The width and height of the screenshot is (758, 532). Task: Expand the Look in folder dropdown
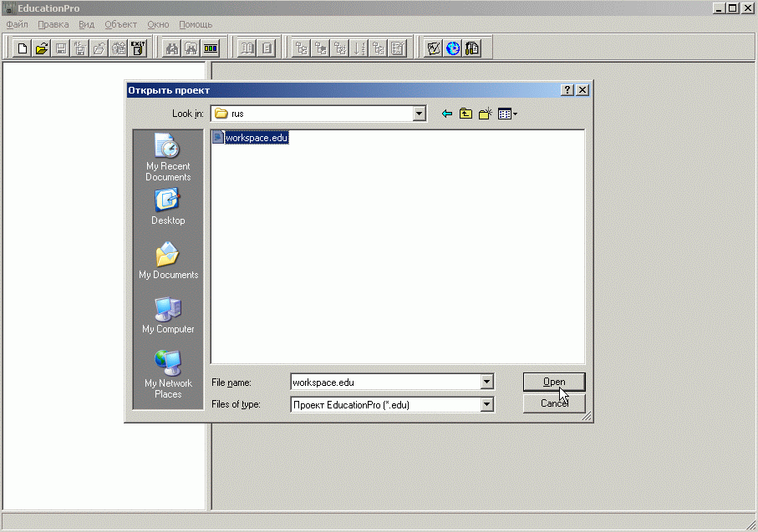coord(420,114)
